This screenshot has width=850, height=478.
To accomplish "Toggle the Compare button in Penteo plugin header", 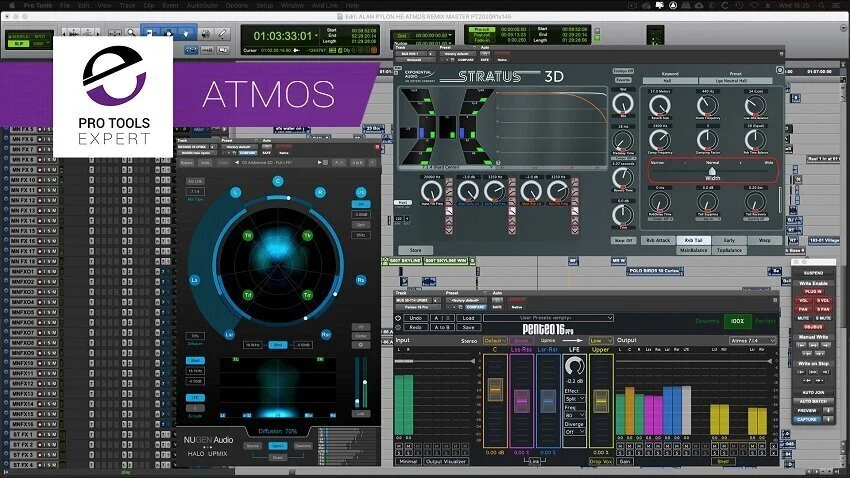I will (475, 307).
